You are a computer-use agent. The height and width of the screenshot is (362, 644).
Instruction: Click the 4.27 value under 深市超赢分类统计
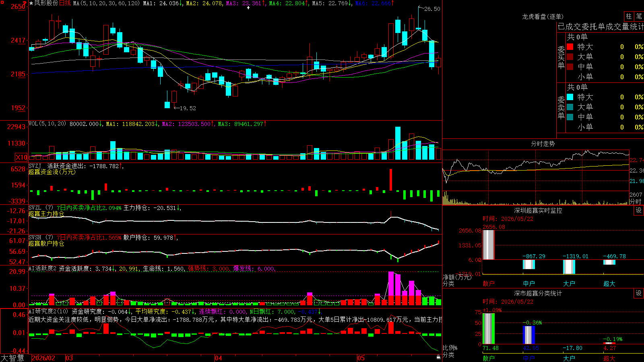tap(609, 348)
